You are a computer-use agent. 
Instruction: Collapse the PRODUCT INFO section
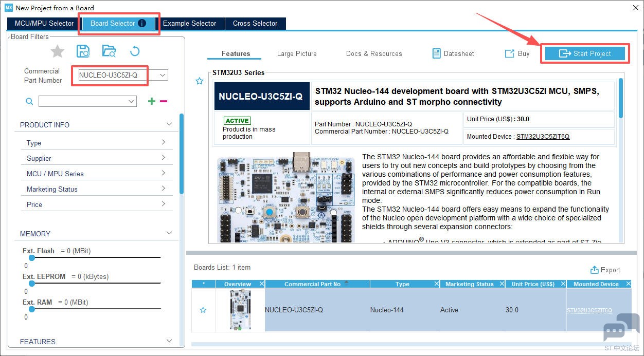(169, 124)
